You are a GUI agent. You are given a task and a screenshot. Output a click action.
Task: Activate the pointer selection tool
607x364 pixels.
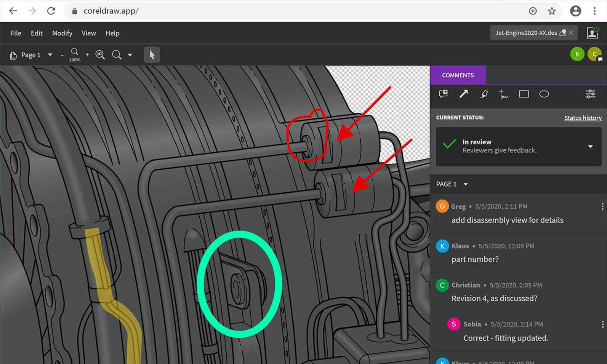[152, 55]
